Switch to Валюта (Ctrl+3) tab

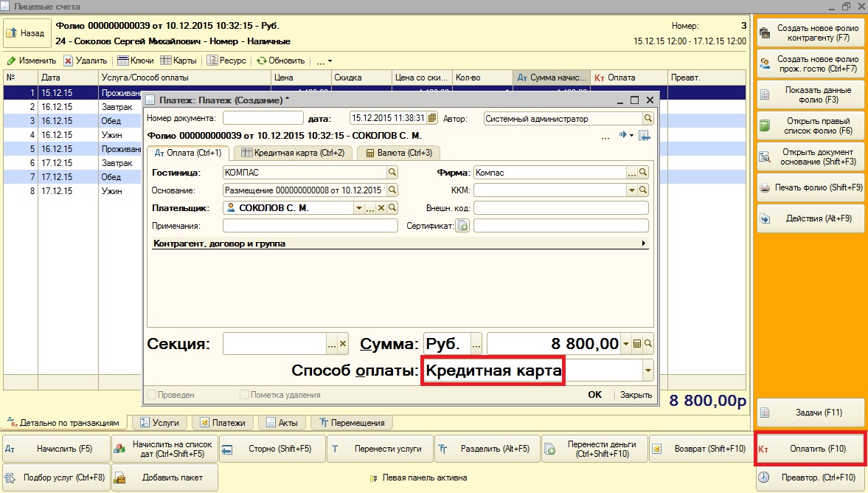coord(398,152)
